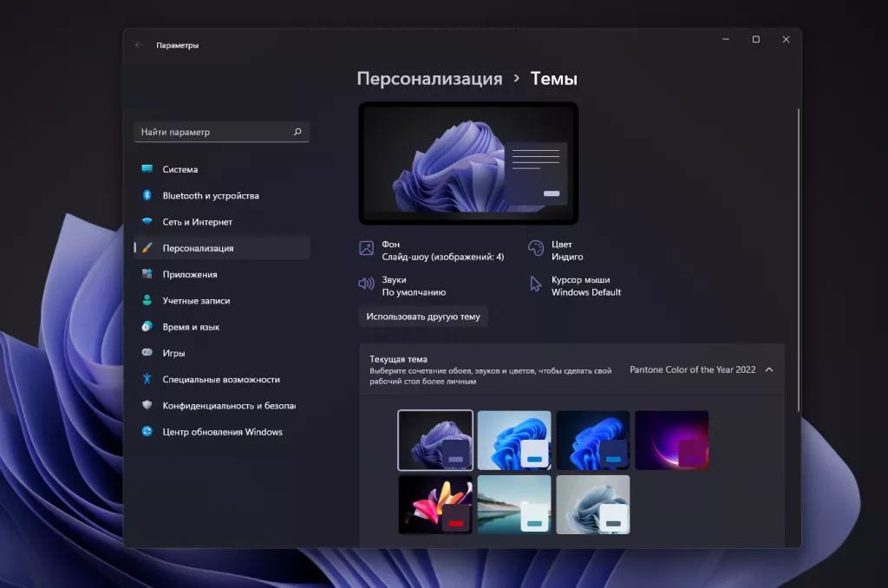Open Система in the sidebar
Screen dimensions: 888x588
180,170
